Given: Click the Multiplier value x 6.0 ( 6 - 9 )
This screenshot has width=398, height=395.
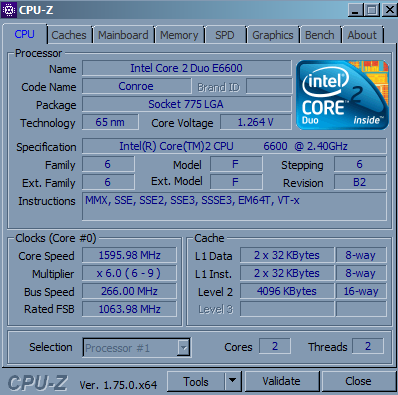Looking at the screenshot, I should (129, 273).
